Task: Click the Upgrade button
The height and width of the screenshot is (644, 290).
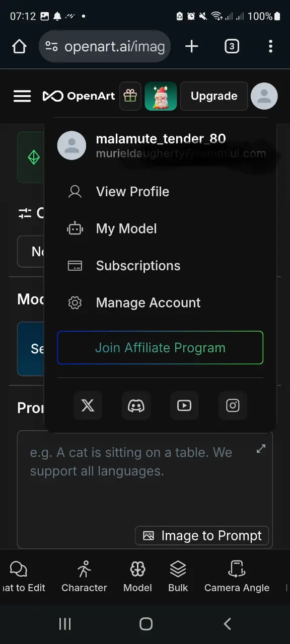Action: coord(214,96)
